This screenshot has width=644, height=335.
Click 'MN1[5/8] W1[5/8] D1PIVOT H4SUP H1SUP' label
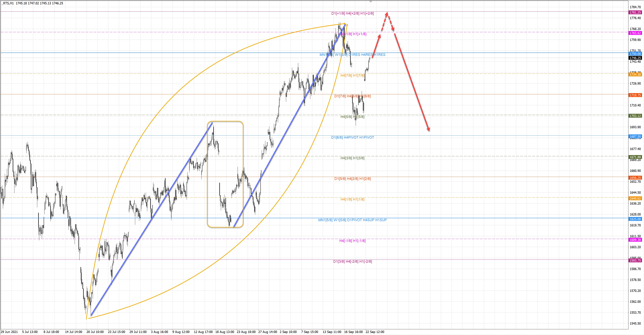[x=353, y=220]
